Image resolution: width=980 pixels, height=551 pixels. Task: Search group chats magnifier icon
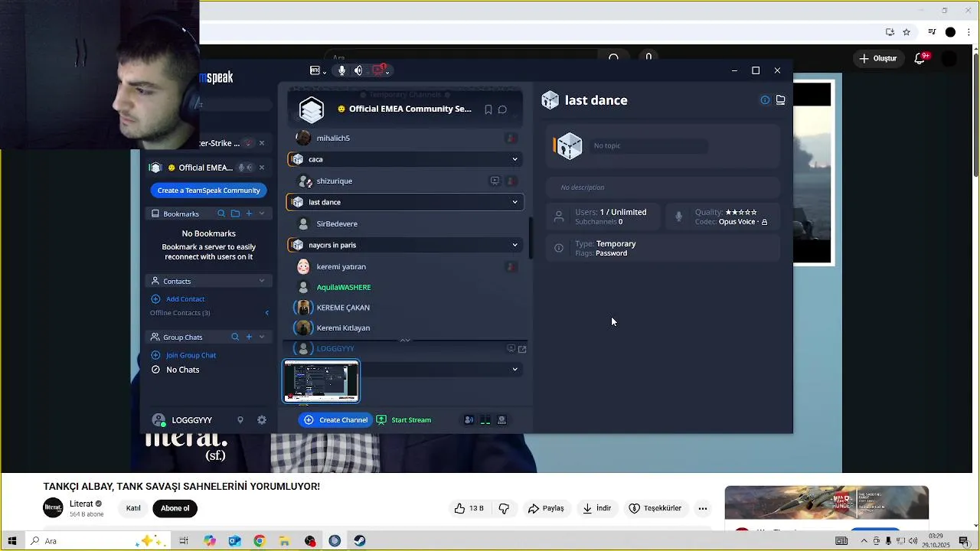[235, 337]
